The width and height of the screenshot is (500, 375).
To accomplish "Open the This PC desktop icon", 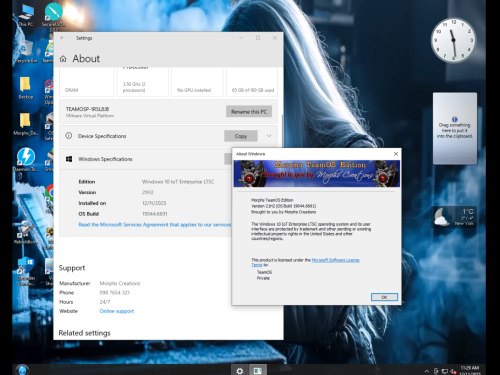I will [x=26, y=15].
